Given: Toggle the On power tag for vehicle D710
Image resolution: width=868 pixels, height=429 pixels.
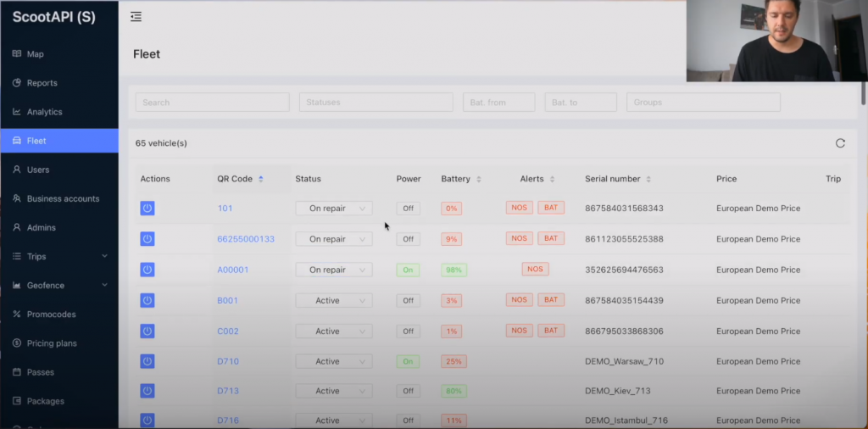Looking at the screenshot, I should [408, 361].
